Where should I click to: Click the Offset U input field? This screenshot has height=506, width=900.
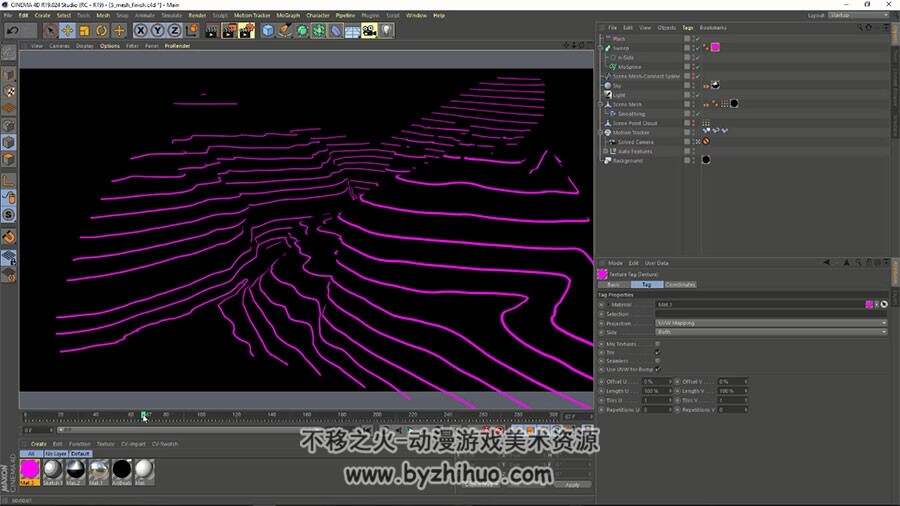pos(657,382)
